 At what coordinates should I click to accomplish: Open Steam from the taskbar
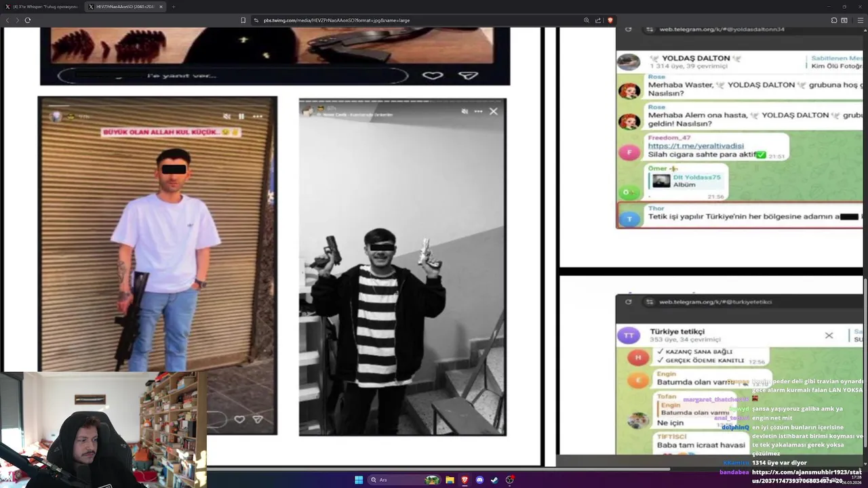point(494,480)
